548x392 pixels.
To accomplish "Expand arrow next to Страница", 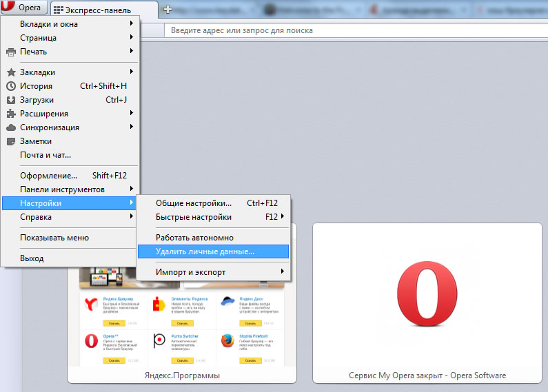I will [132, 37].
